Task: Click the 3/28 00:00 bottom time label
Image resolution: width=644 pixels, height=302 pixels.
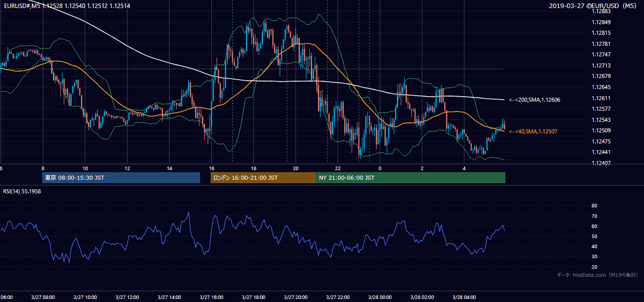Action: 380,297
